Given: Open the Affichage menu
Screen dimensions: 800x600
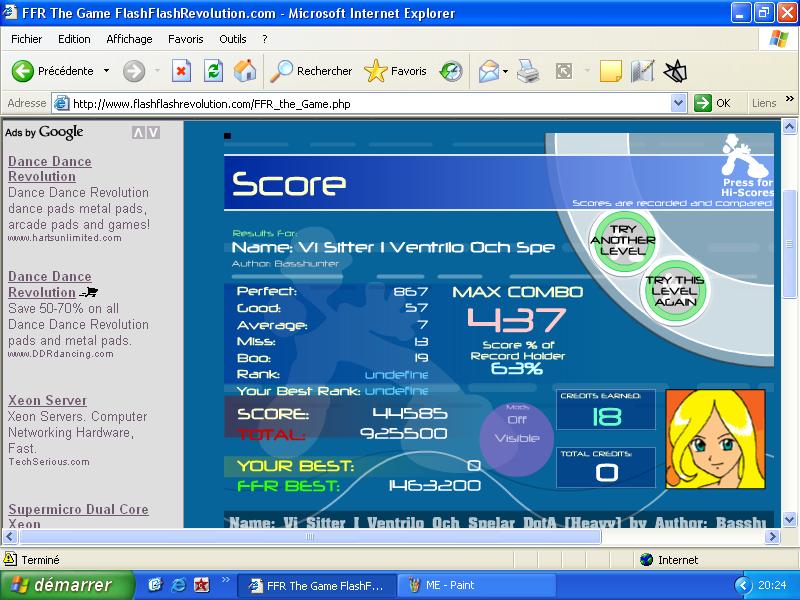Looking at the screenshot, I should click(x=129, y=39).
